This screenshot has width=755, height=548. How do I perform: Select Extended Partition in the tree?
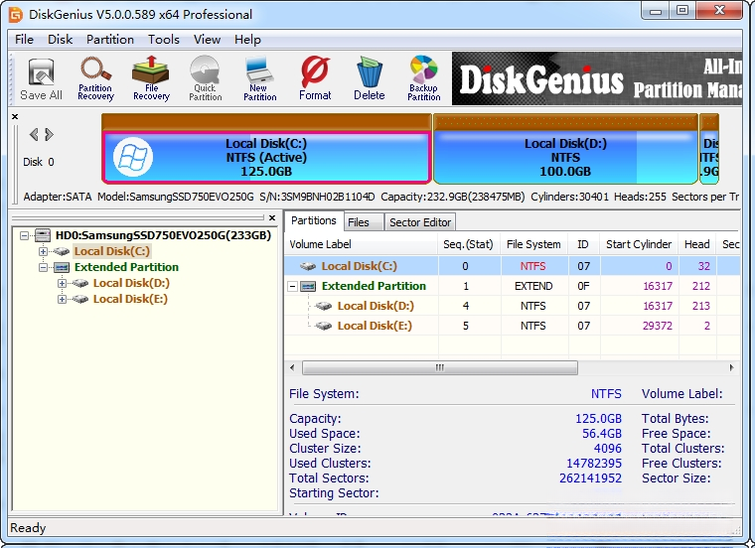[127, 267]
